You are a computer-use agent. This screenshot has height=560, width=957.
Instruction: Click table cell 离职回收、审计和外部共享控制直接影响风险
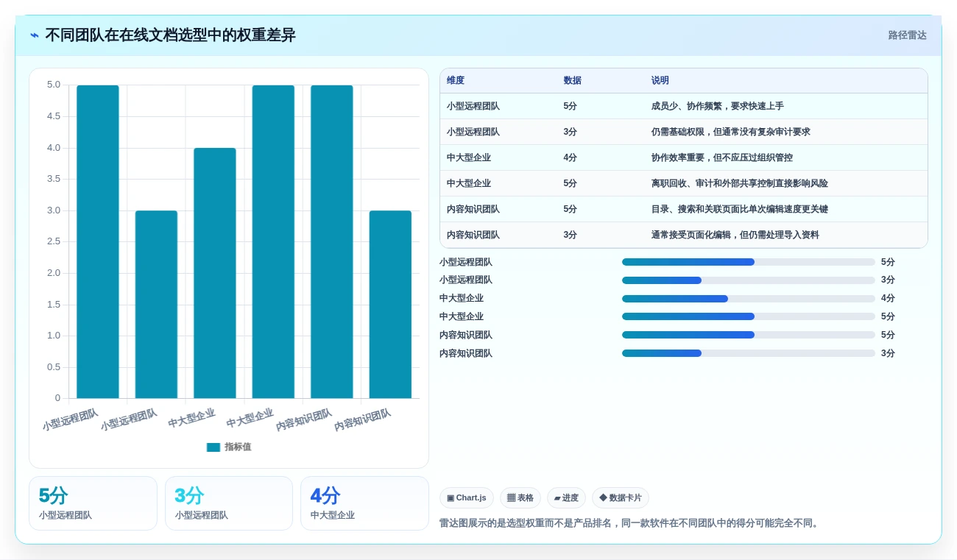(740, 183)
